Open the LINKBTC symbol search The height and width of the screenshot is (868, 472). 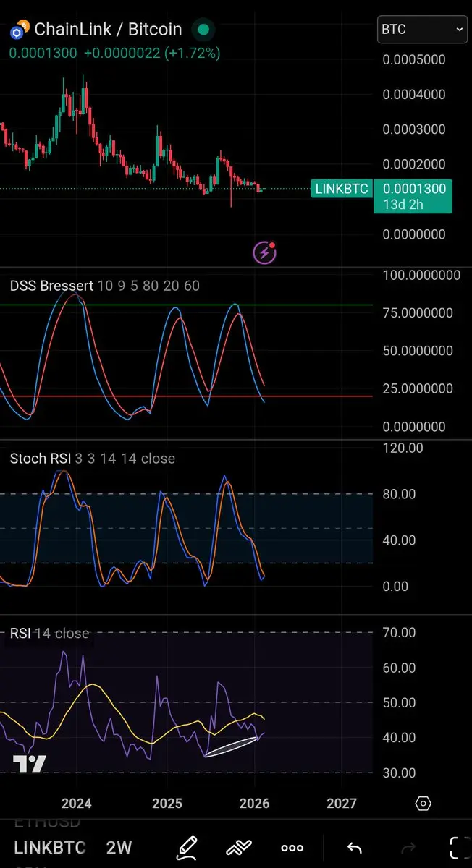(x=50, y=848)
